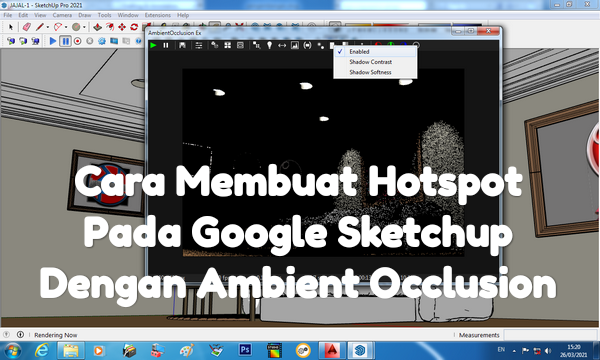Click the Measurements input box

[x=550, y=335]
